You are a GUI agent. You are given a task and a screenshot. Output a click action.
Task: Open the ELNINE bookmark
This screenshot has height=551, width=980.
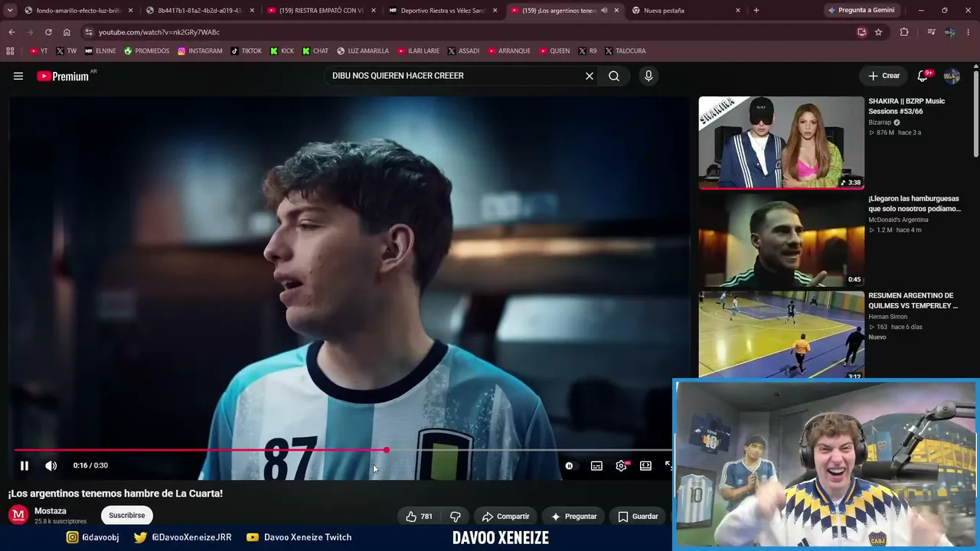(x=100, y=51)
